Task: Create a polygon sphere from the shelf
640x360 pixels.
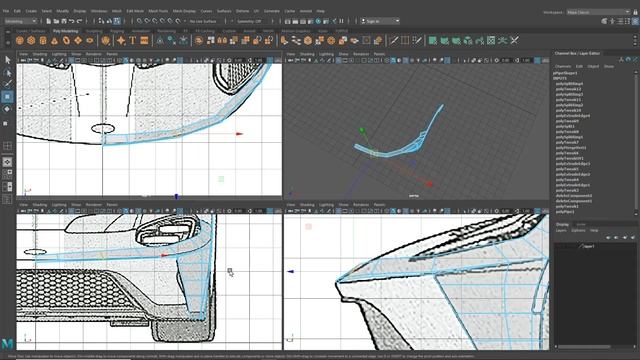Action: [20, 40]
